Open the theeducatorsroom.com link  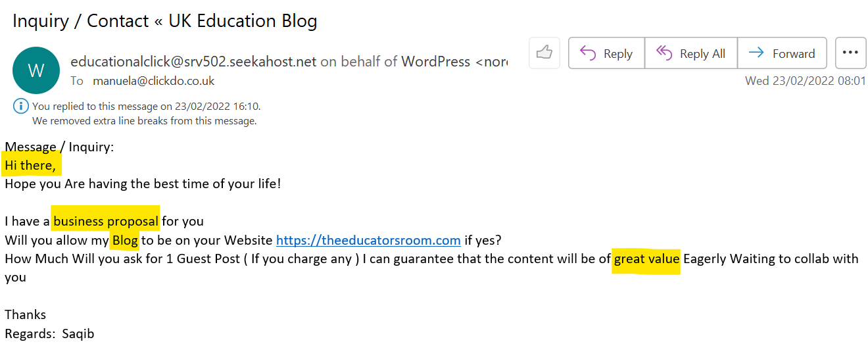coord(368,239)
